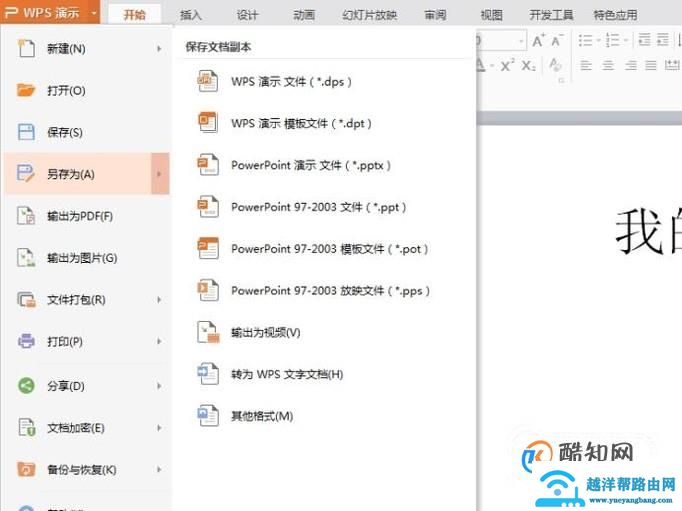Click the slide title text on canvas

(x=648, y=230)
